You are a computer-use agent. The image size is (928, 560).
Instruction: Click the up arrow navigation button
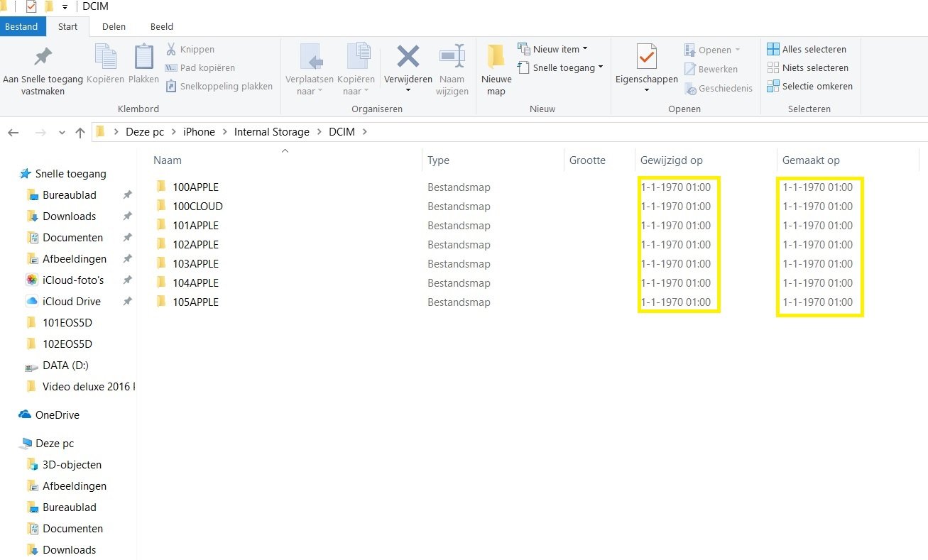(x=80, y=133)
